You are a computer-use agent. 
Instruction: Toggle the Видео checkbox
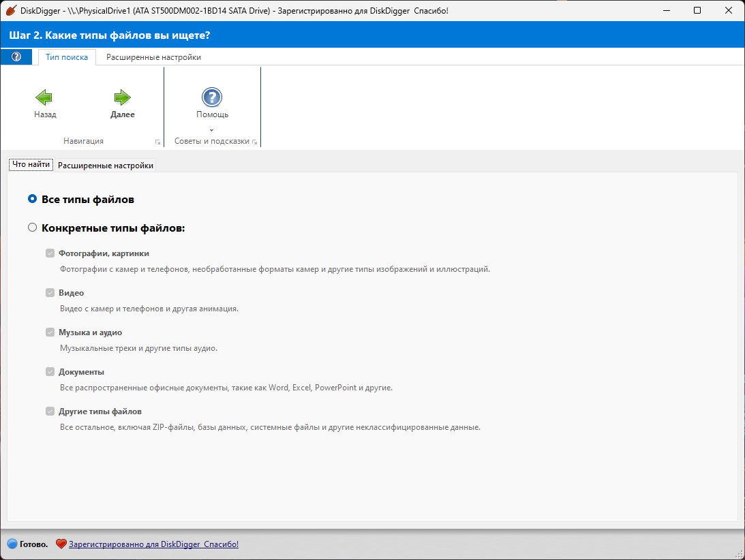[50, 292]
